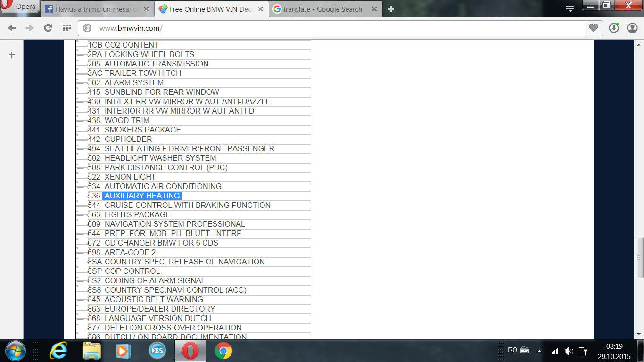The height and width of the screenshot is (362, 644).
Task: Open the Speed Dial grid icon
Action: coord(66,28)
